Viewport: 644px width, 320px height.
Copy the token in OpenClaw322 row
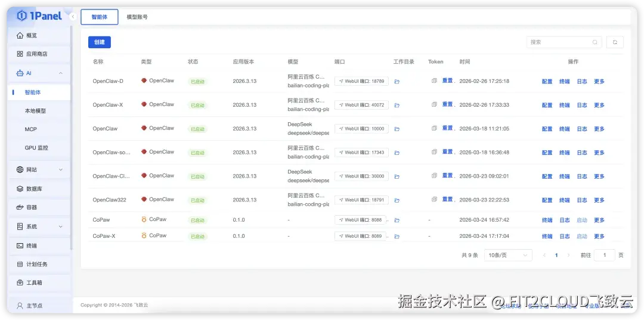(434, 200)
